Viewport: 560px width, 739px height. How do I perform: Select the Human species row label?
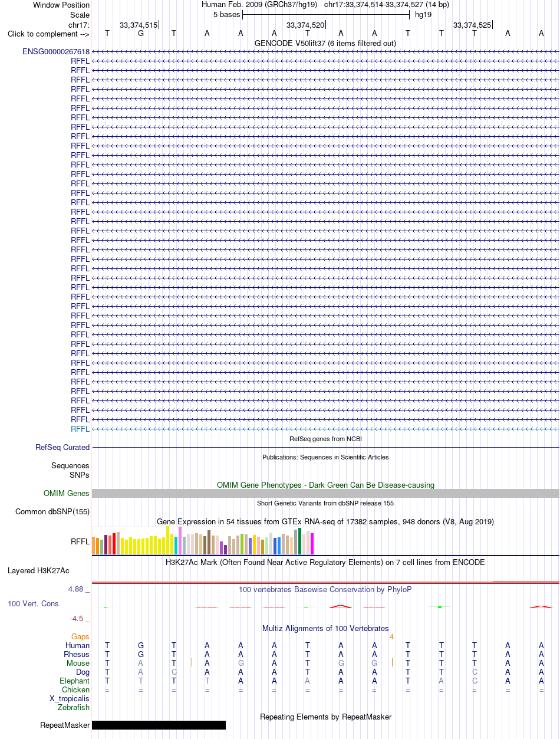point(77,646)
